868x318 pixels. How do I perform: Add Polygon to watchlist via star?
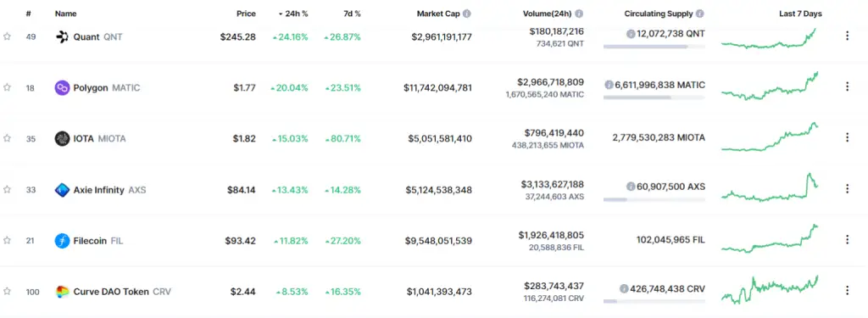pos(7,87)
